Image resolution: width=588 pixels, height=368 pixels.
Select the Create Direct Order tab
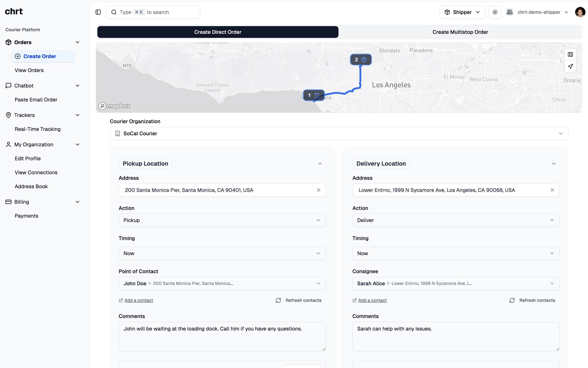coord(218,32)
